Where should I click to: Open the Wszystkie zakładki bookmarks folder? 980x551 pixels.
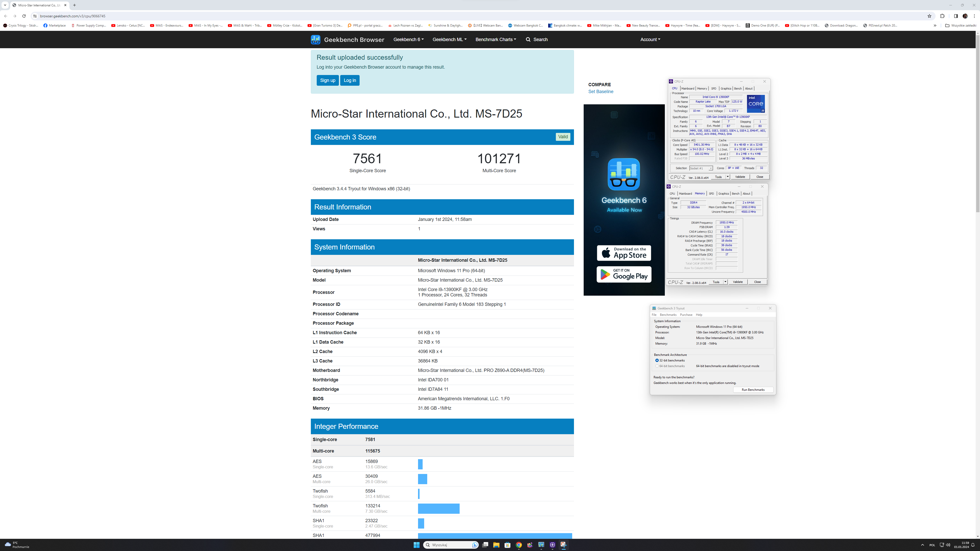(961, 26)
